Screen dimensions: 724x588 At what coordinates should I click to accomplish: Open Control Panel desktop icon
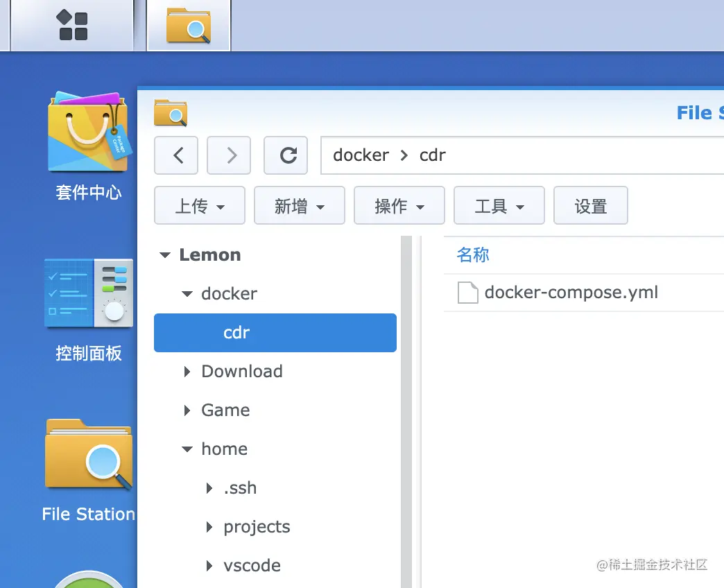(x=89, y=311)
